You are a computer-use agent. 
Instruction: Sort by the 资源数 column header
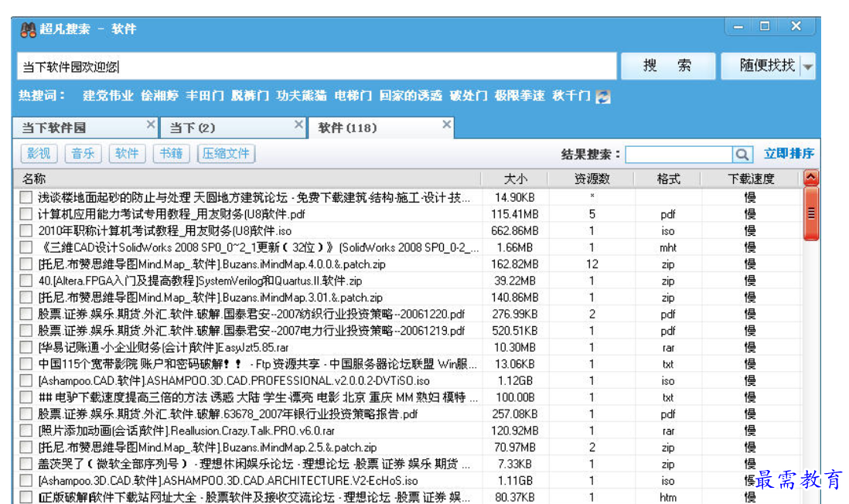point(592,179)
